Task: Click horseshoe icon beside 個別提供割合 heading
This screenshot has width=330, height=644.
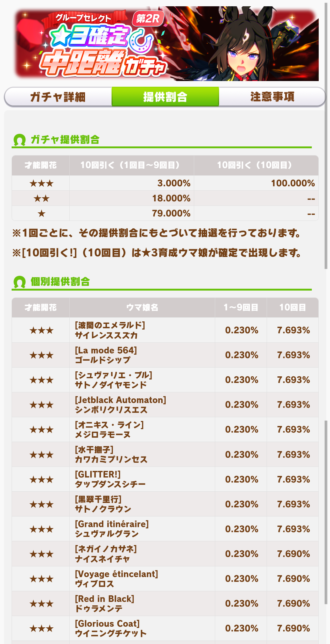Action: coord(19,282)
